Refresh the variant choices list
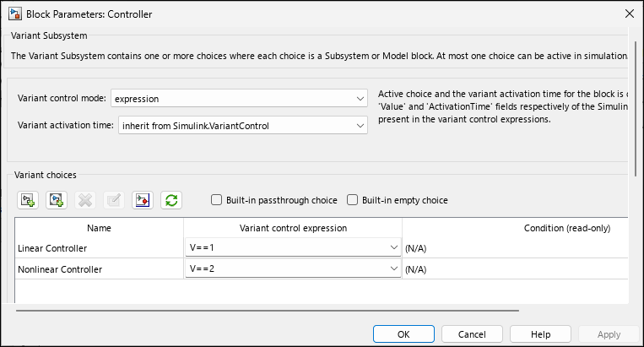Image resolution: width=644 pixels, height=347 pixels. click(x=171, y=200)
